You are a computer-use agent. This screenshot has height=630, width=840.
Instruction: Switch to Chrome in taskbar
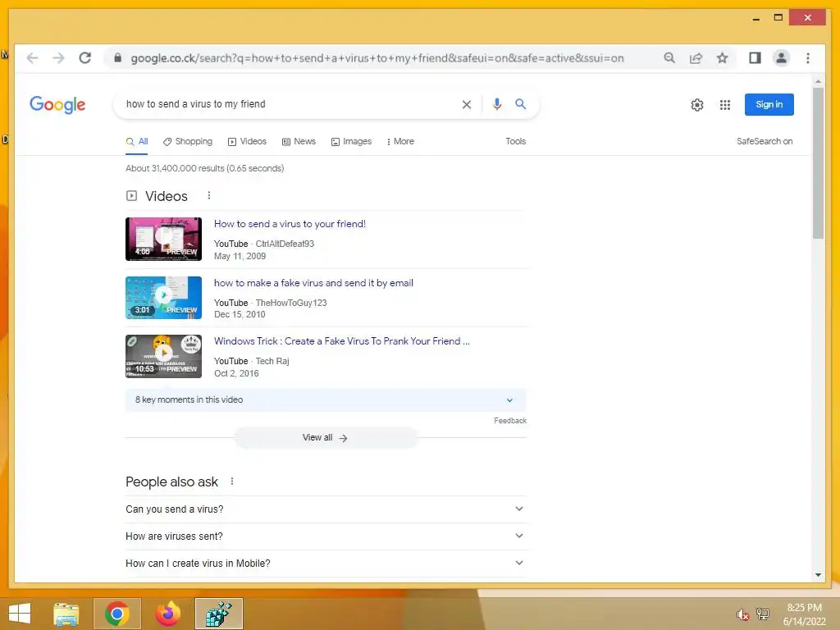click(116, 614)
